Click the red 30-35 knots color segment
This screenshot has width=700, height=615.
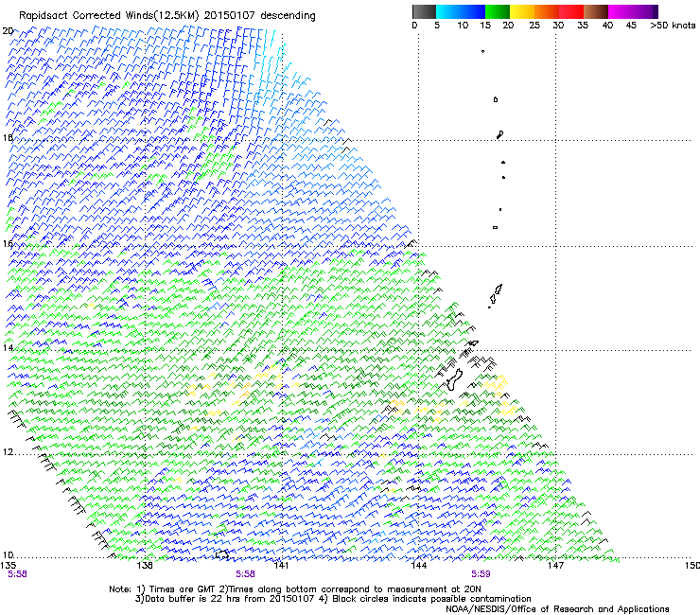571,11
